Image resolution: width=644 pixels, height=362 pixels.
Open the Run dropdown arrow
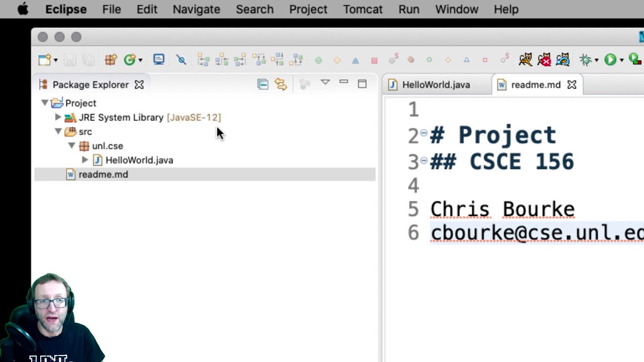point(622,60)
